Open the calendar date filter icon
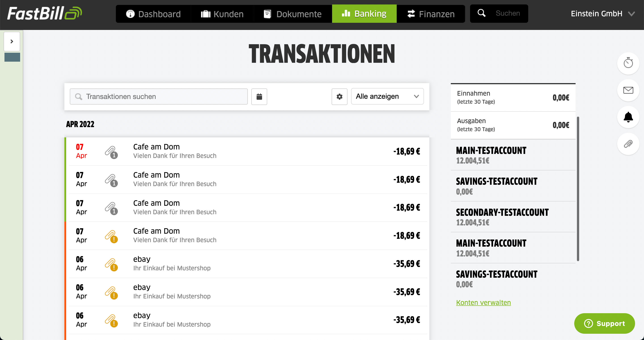Screen dimensions: 644x340 259,97
